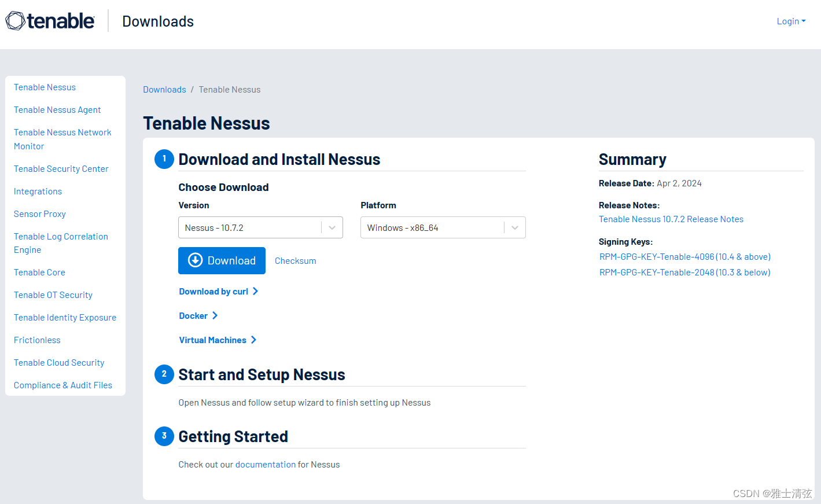This screenshot has height=504, width=821.
Task: Click the Downloads page title in the header
Action: point(158,21)
